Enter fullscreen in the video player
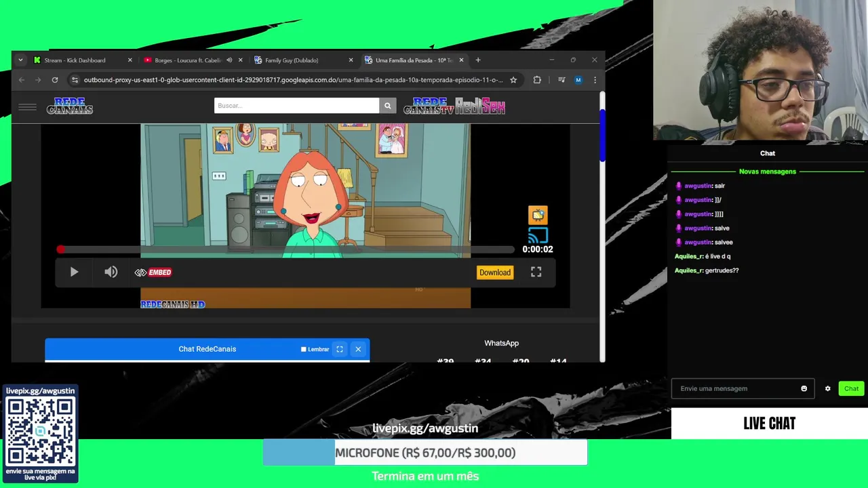This screenshot has width=868, height=488. tap(536, 272)
